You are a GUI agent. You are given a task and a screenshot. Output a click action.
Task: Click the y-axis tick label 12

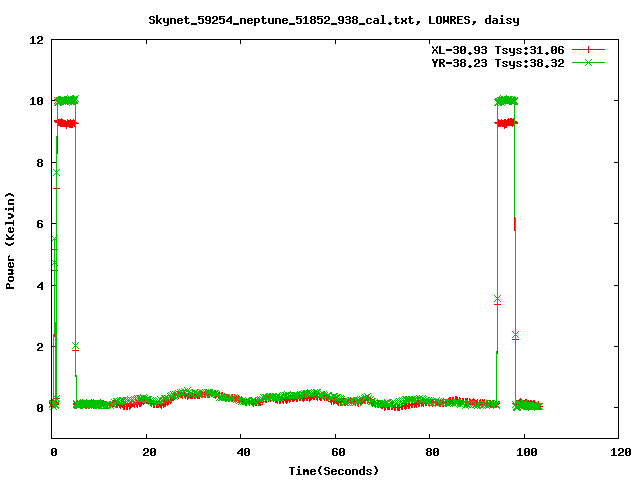click(x=36, y=40)
